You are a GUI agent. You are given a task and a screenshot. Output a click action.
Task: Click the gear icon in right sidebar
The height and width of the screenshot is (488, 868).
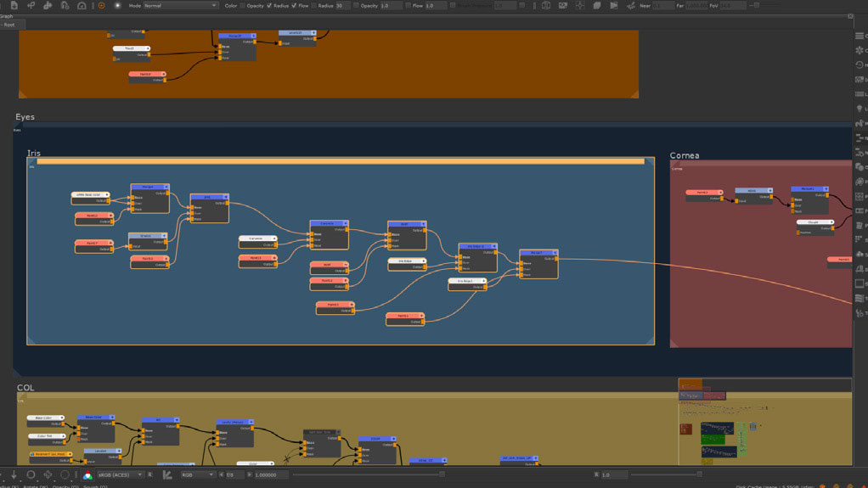click(x=860, y=50)
